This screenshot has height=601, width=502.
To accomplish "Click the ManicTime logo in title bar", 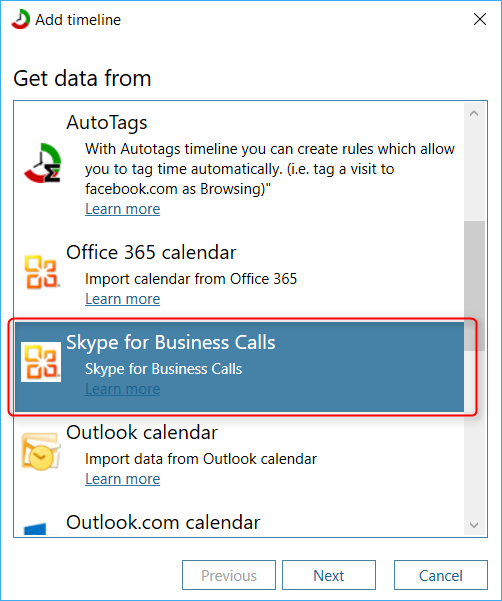I will [x=21, y=19].
